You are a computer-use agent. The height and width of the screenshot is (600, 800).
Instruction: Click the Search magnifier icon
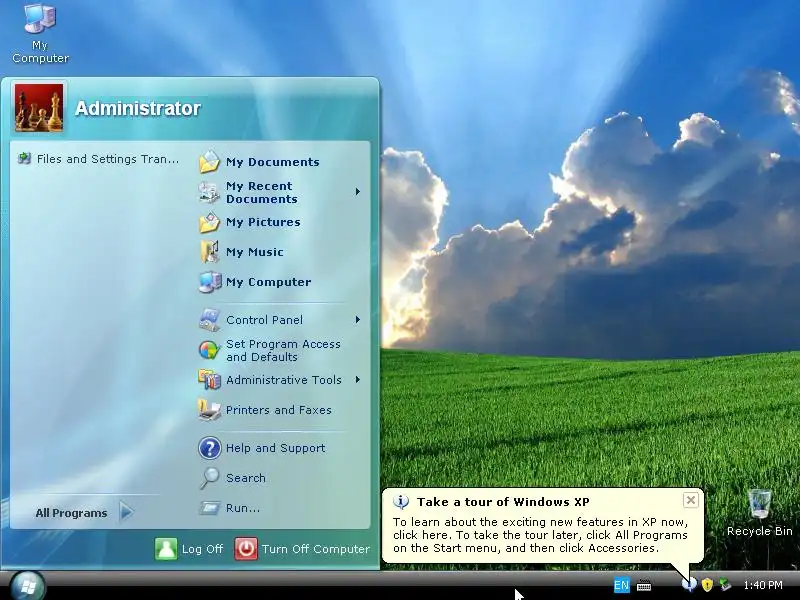(209, 478)
